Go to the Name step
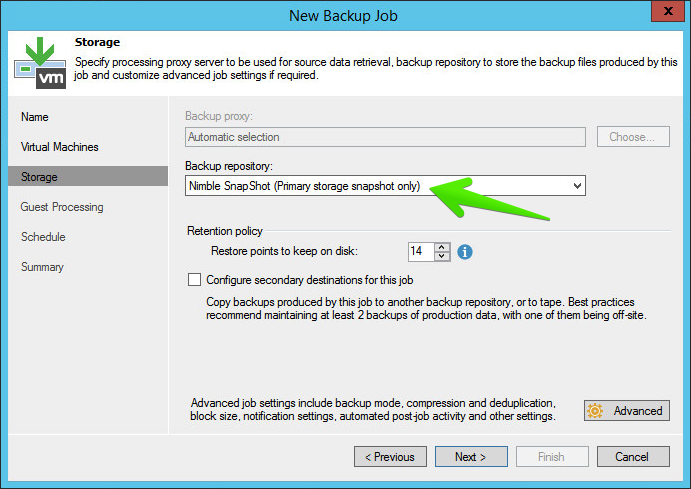The image size is (691, 489). 35,117
